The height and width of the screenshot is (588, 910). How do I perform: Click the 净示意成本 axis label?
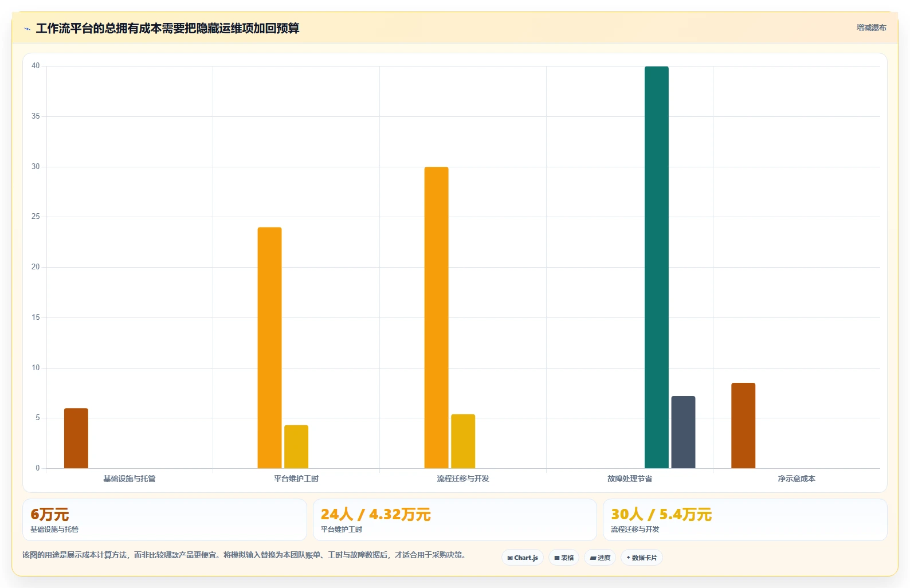(797, 479)
